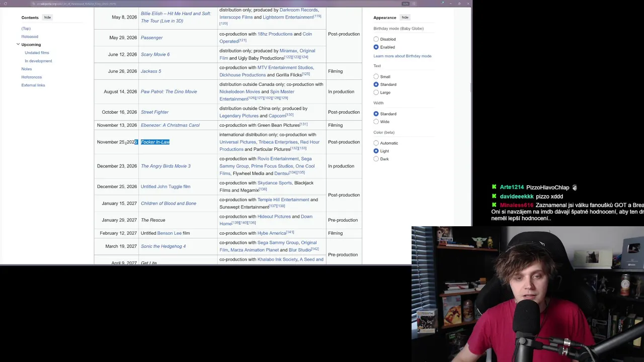Screen dimensions: 644x362
Task: Open Untitled John Tuggle film link
Action: click(x=166, y=187)
